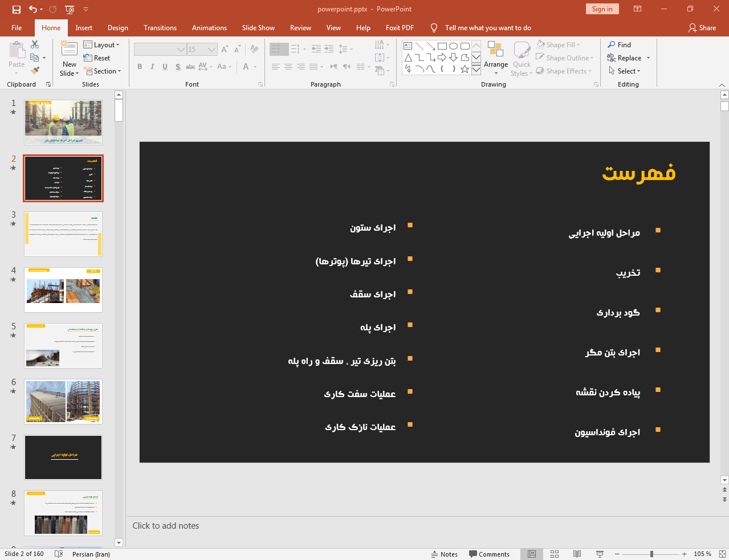Switch to the Design tab
The height and width of the screenshot is (560, 729).
point(117,27)
